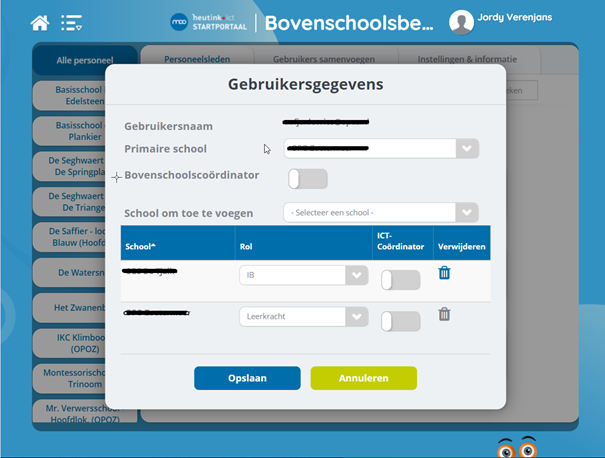The height and width of the screenshot is (458, 605).
Task: Change the IB role dropdown
Action: point(304,275)
